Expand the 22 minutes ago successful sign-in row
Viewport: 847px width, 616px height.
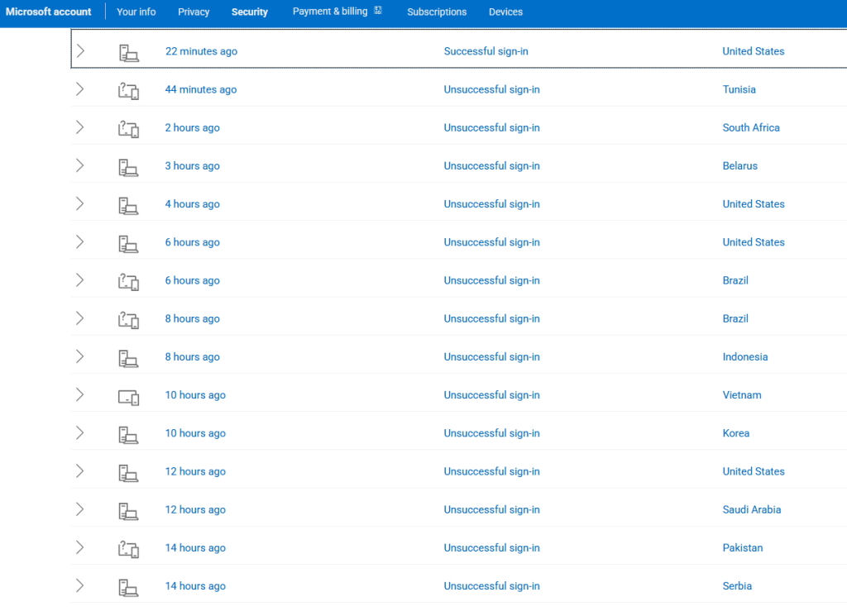click(x=80, y=51)
